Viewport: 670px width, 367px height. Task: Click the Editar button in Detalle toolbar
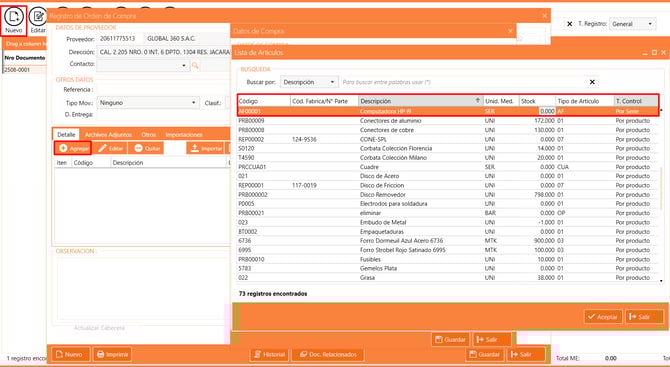[110, 148]
